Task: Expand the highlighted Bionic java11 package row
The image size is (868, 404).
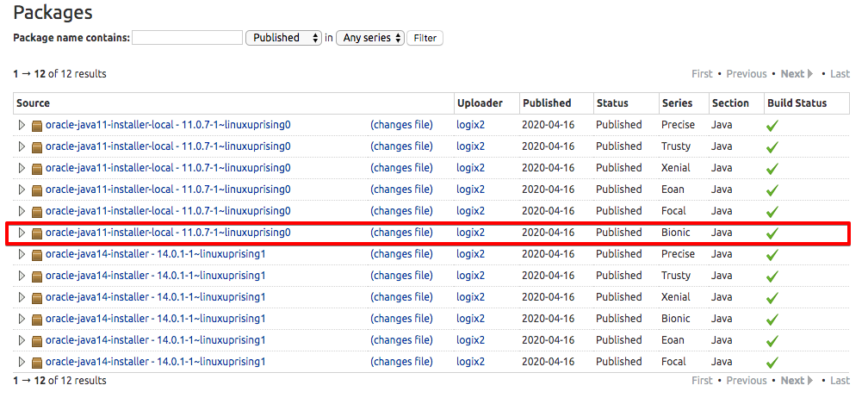Action: [22, 233]
